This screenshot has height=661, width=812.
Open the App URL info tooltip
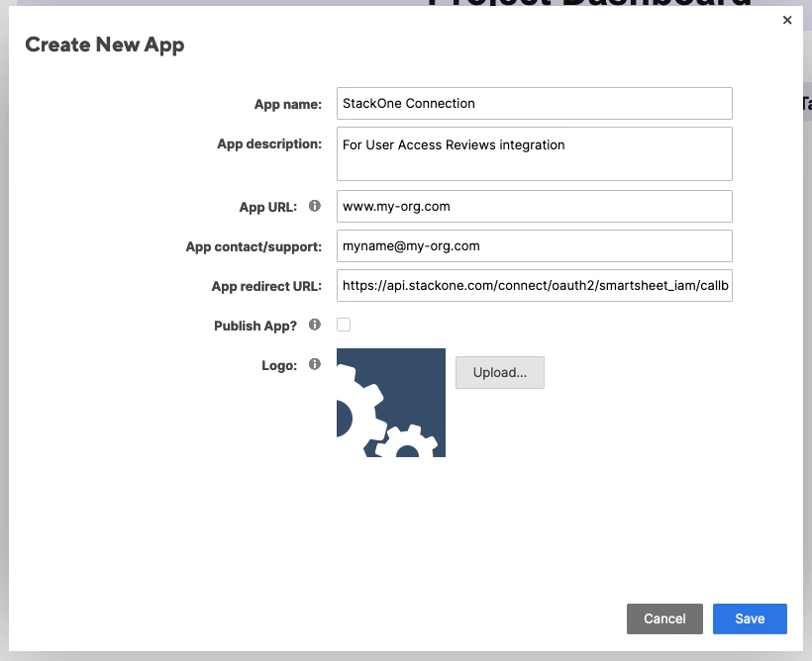tap(315, 206)
